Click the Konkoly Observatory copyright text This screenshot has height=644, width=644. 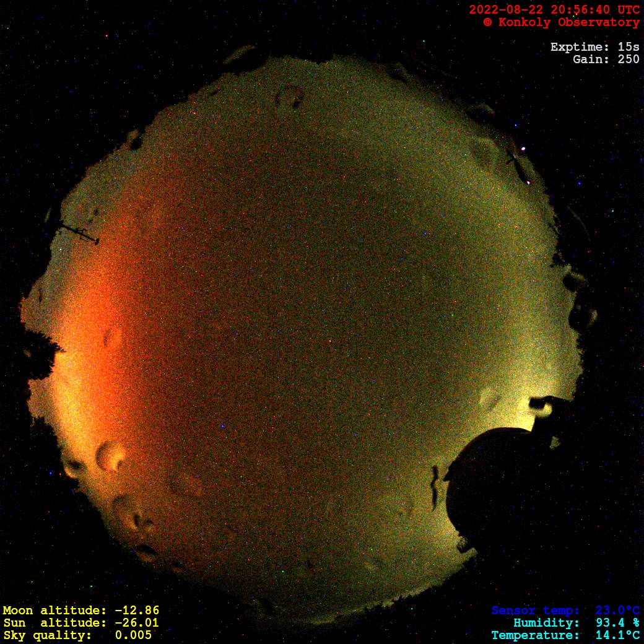561,22
